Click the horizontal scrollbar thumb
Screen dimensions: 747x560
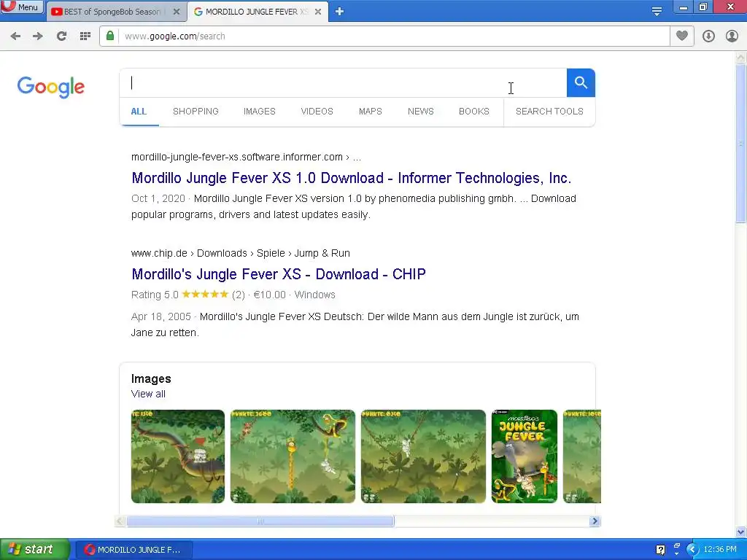coord(260,521)
